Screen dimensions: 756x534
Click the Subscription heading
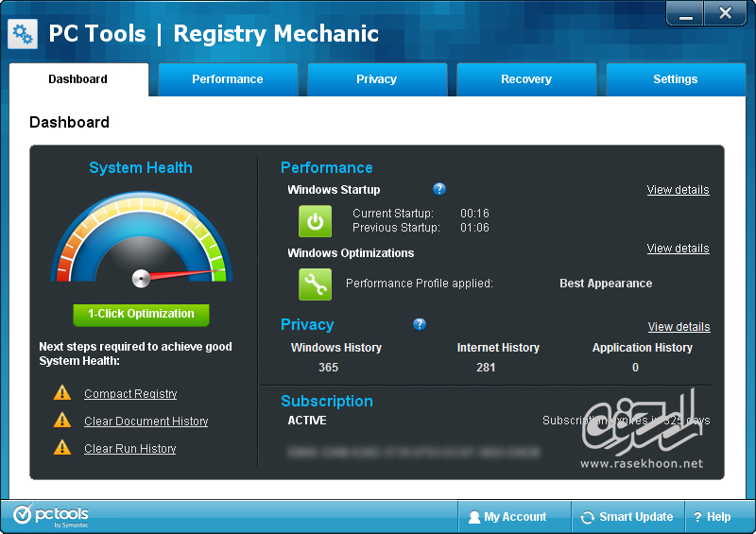(327, 402)
